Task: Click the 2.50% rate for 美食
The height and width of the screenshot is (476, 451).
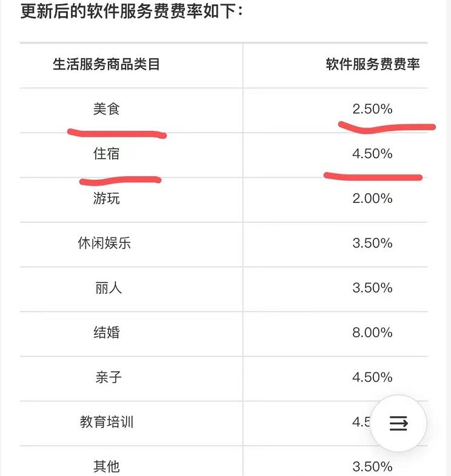Action: click(372, 109)
